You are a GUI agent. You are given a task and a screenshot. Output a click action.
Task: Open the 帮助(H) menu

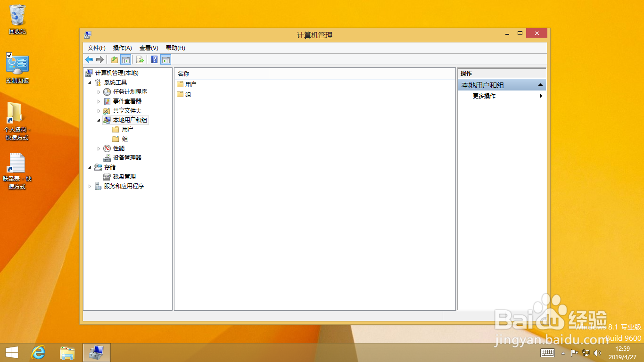[x=175, y=48]
